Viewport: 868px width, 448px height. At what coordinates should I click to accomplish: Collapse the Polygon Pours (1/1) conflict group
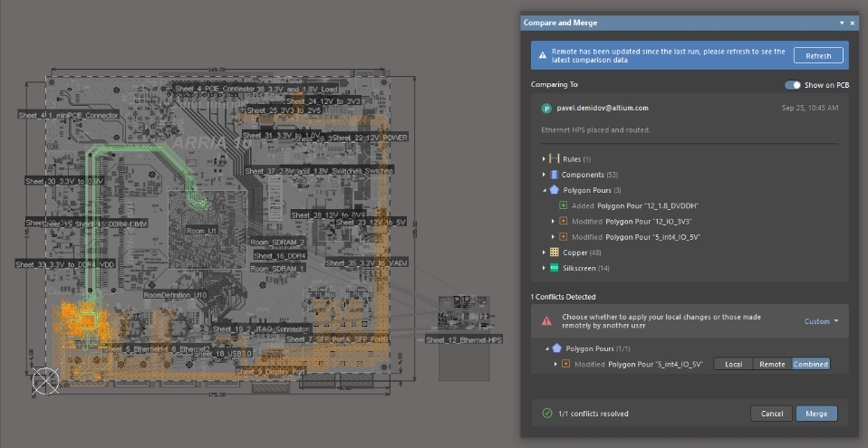(547, 348)
